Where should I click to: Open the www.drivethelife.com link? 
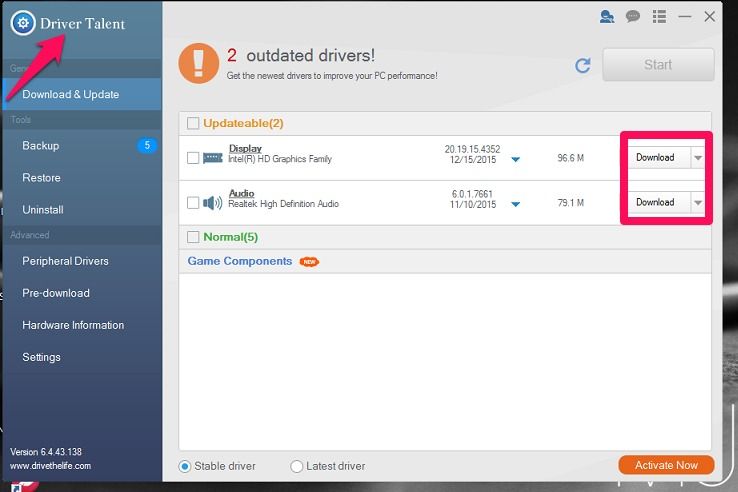(50, 466)
